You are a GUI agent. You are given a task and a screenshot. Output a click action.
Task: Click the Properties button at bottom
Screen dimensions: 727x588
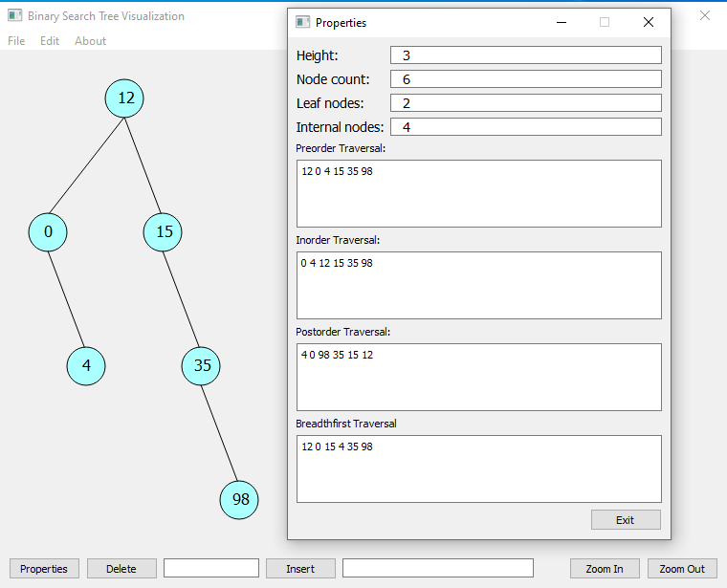(x=44, y=569)
